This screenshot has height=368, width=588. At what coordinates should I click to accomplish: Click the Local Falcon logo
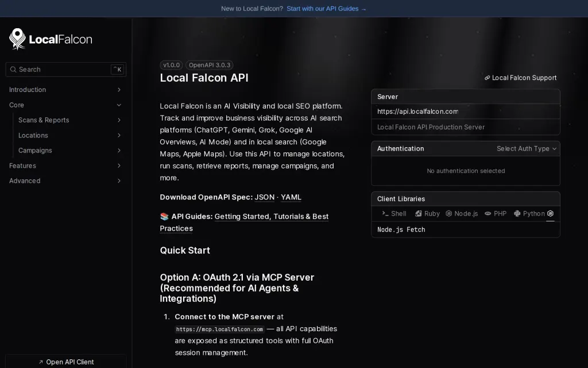click(x=51, y=39)
